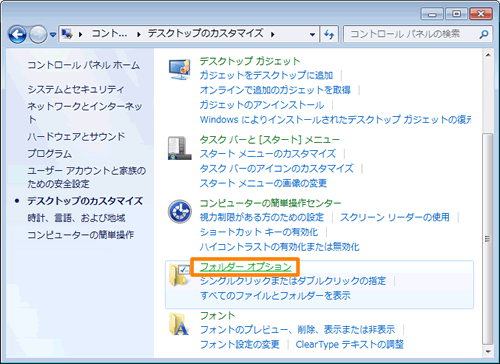Click ガジェットをデスクトップに追加
Viewport: 500px width, 364px height.
[x=266, y=75]
